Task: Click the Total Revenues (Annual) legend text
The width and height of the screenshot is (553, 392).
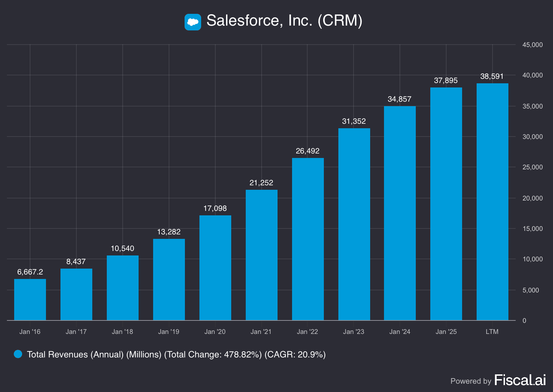Action: (176, 355)
